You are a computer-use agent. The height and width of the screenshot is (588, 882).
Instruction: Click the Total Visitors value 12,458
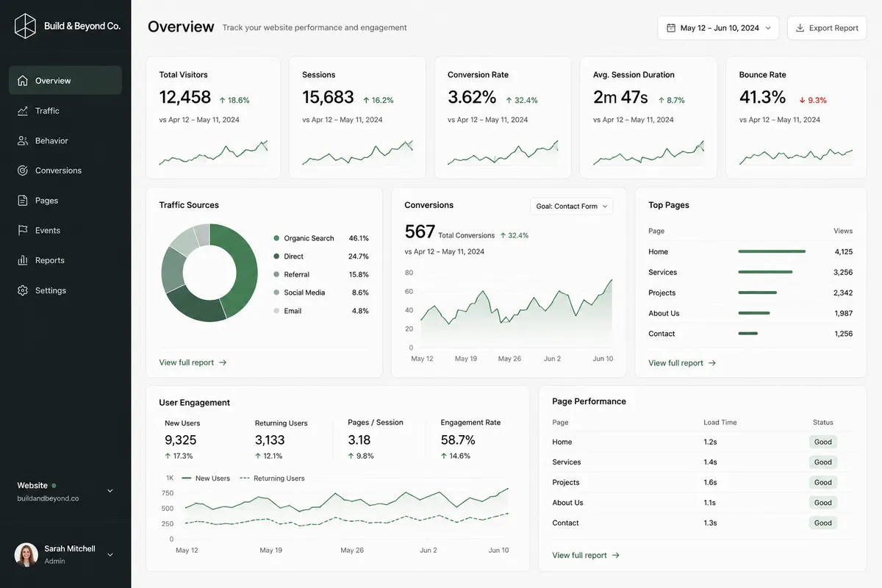click(185, 97)
